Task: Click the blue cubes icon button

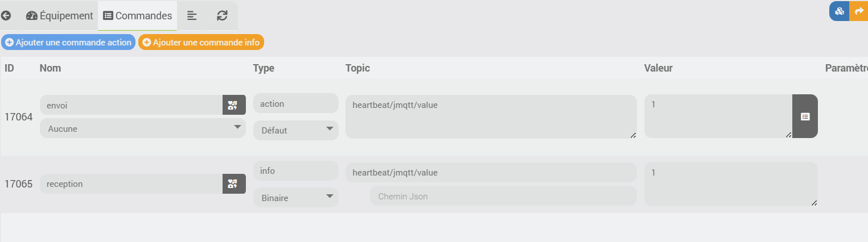Action: pyautogui.click(x=839, y=11)
